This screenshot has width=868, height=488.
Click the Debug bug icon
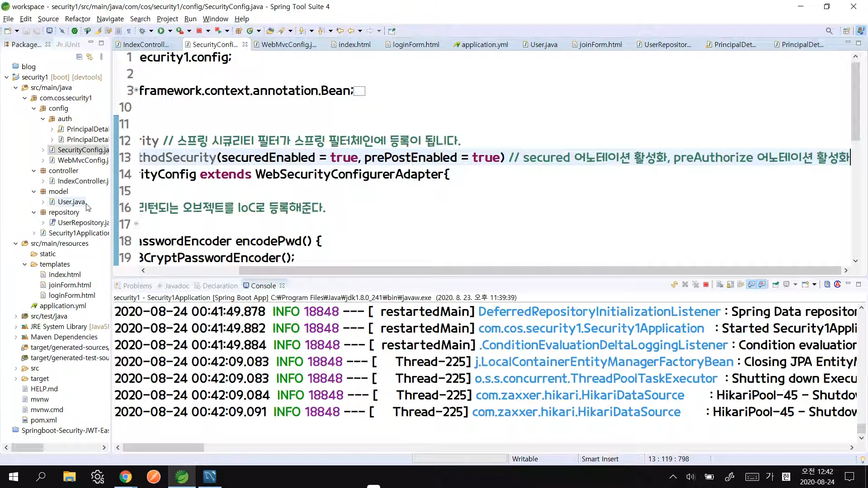pos(142,31)
